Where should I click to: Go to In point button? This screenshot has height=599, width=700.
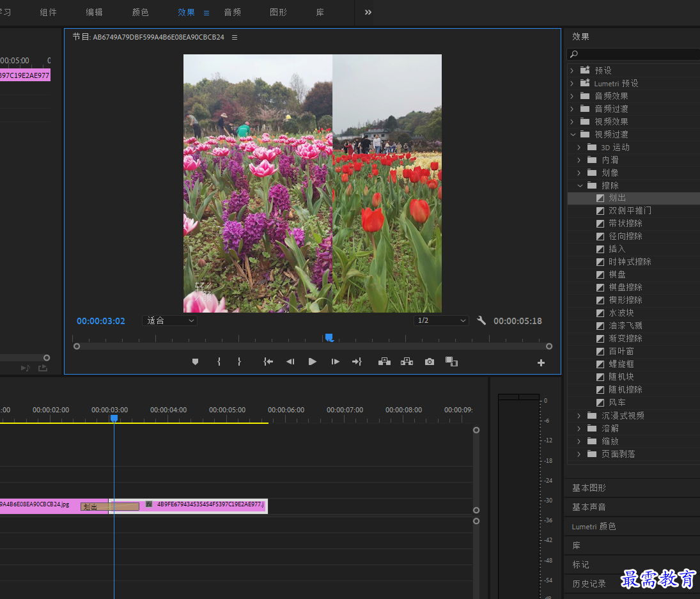coord(268,362)
